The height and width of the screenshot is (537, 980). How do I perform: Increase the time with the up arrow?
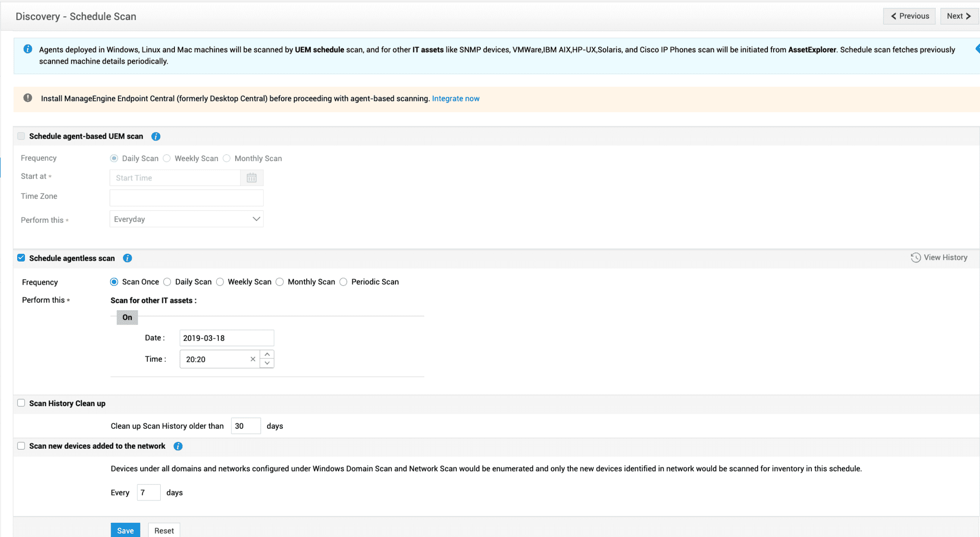click(267, 354)
